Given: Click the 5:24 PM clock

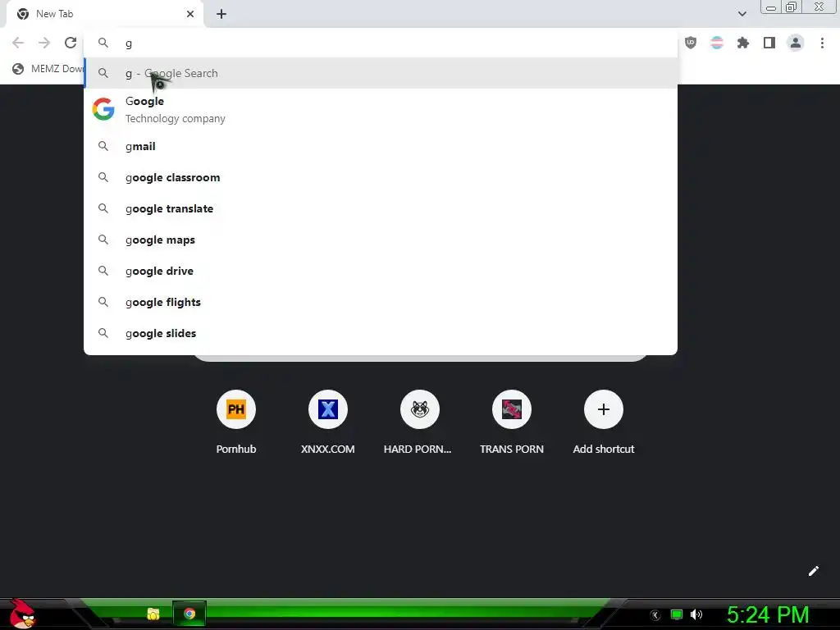Looking at the screenshot, I should coord(768,614).
